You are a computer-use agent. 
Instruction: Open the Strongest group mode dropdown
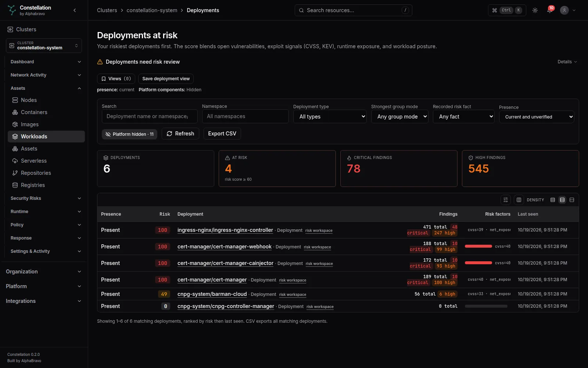(x=400, y=117)
